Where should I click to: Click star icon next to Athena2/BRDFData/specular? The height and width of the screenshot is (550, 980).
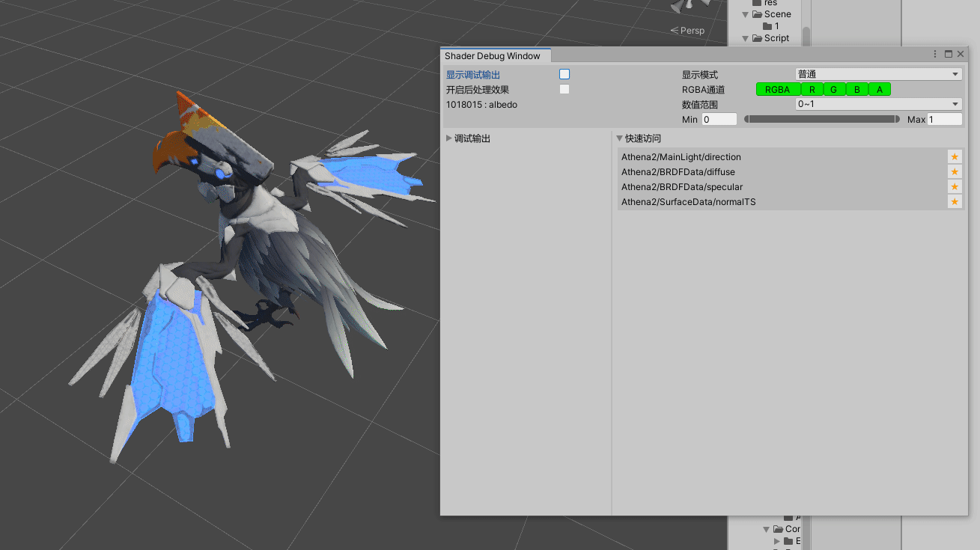pos(954,187)
